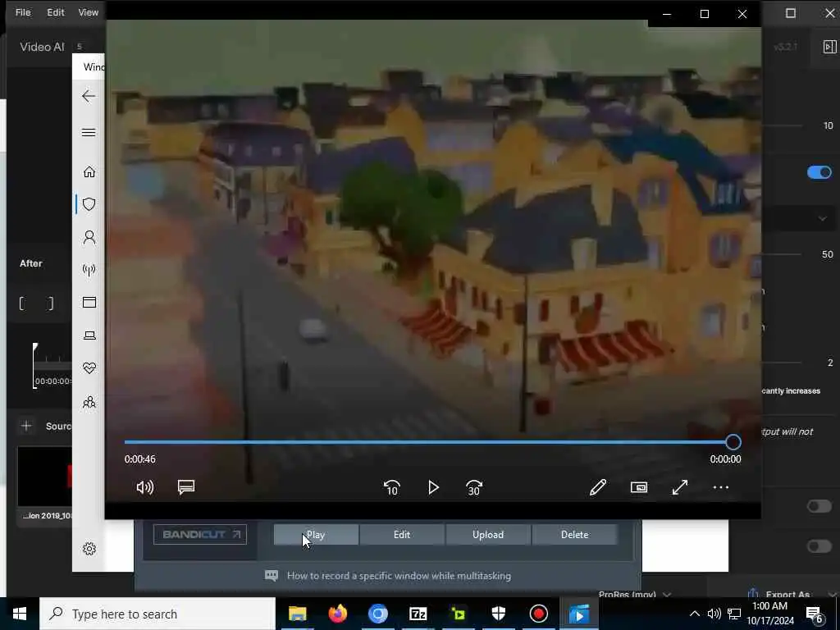Click the Edit button in Bandicam
Screen dimensions: 840x630
point(402,535)
